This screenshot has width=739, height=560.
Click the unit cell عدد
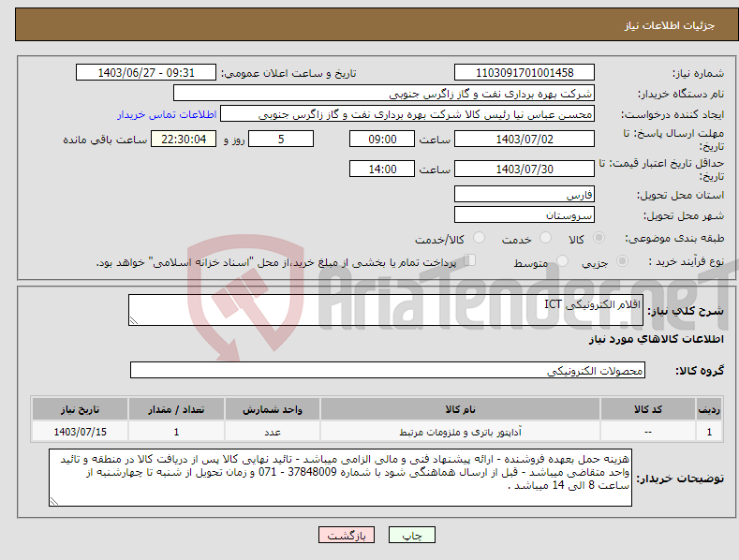[x=273, y=433]
